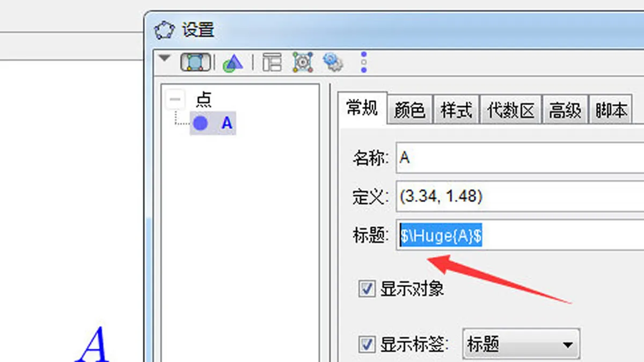Open the 标题 label style dropdown
The height and width of the screenshot is (362, 644).
point(521,344)
